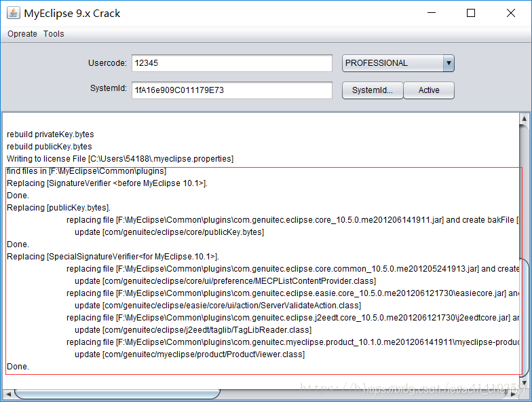532x402 pixels.
Task: Click the Active button
Action: (429, 90)
